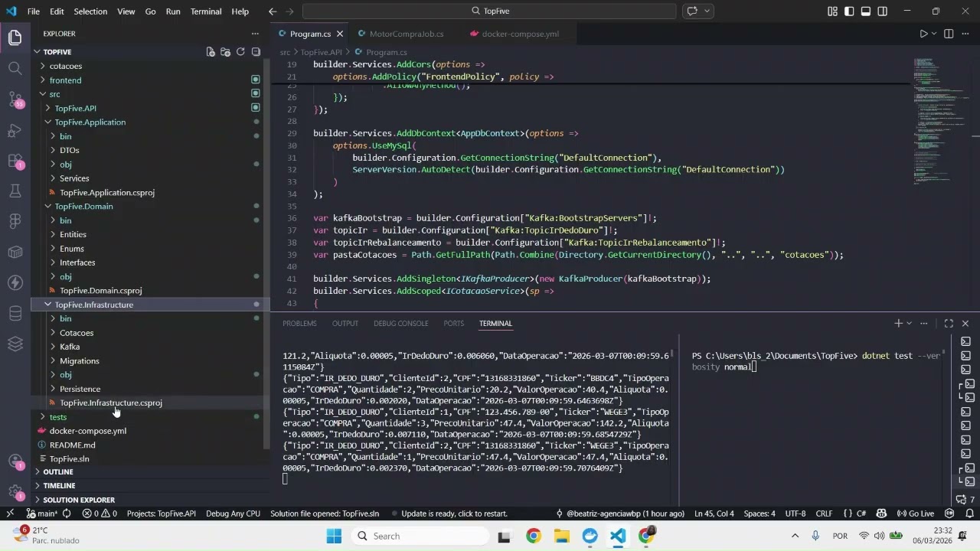Open the Copilot chat icon in title bar
980x551 pixels.
[692, 11]
